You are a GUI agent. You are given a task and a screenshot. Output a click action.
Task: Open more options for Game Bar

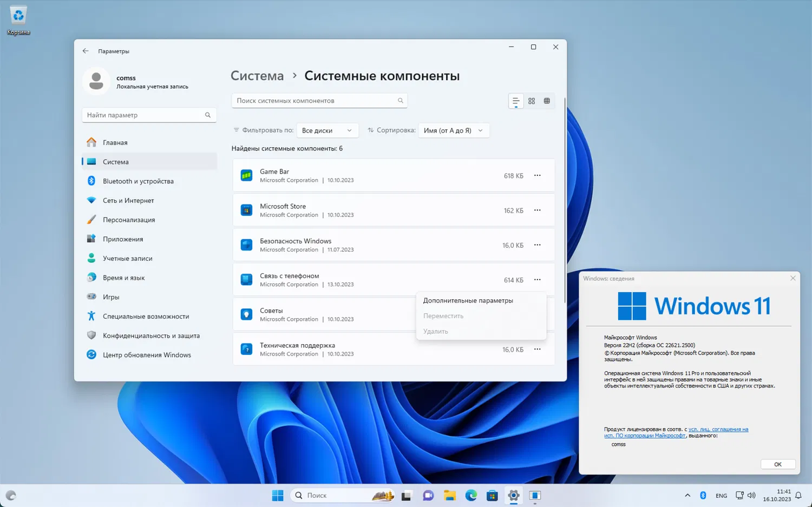pos(537,175)
